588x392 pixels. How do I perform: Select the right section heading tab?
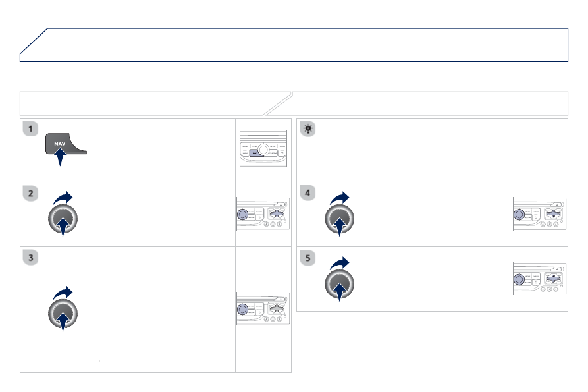(x=416, y=103)
